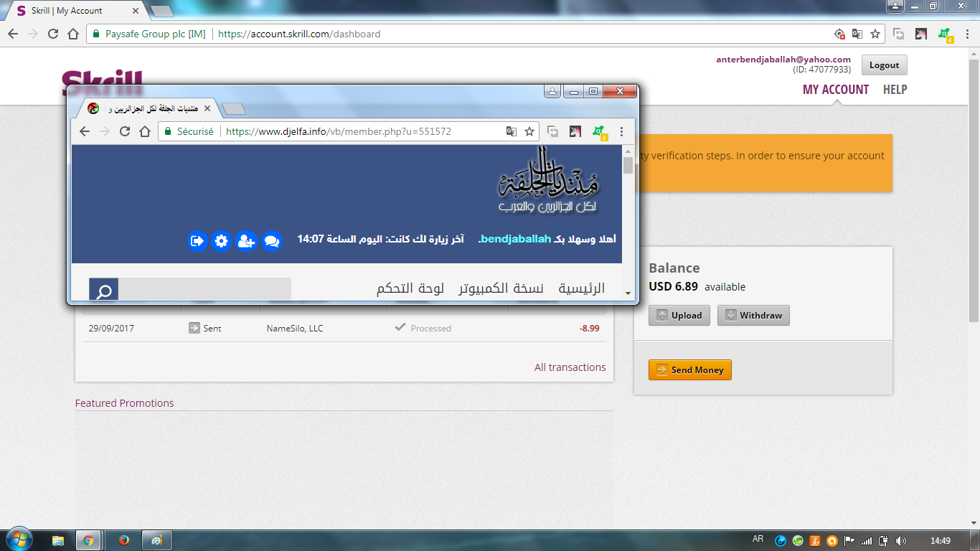Click green extension with badge 2 in djelfa window

pyautogui.click(x=598, y=132)
